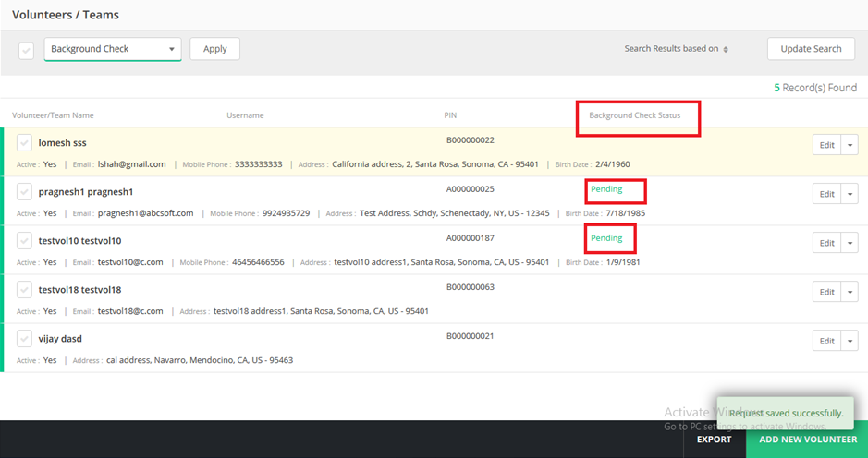Viewport: 868px width, 458px height.
Task: Click mobile phone 46456466556
Action: (x=258, y=262)
